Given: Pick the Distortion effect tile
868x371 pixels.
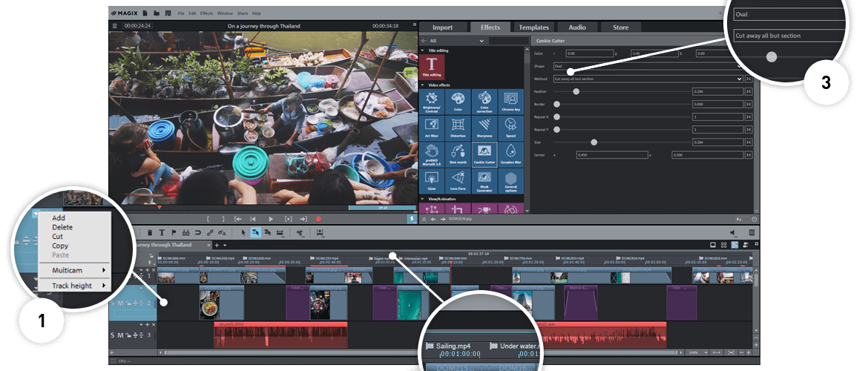Looking at the screenshot, I should click(458, 128).
